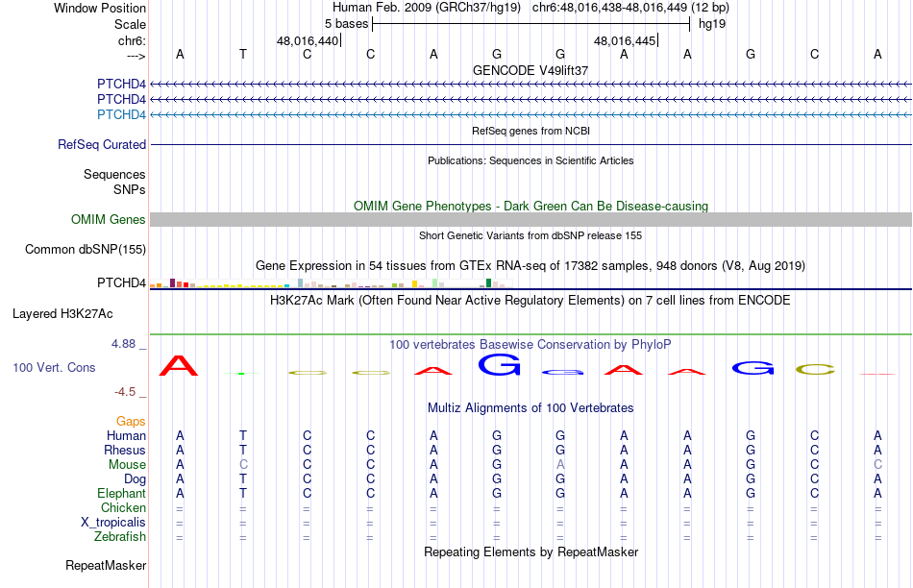This screenshot has width=913, height=588.
Task: Click the Zebrafish alignment row label
Action: point(120,536)
